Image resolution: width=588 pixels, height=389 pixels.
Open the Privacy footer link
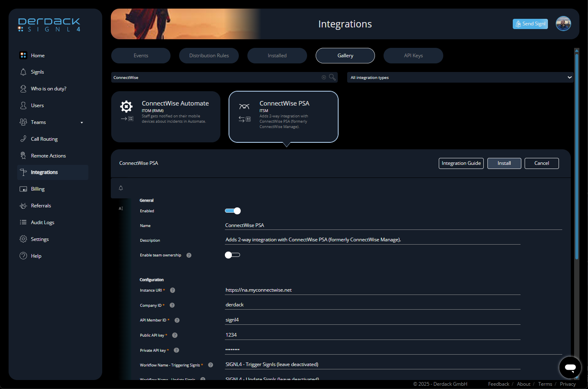tap(568, 384)
